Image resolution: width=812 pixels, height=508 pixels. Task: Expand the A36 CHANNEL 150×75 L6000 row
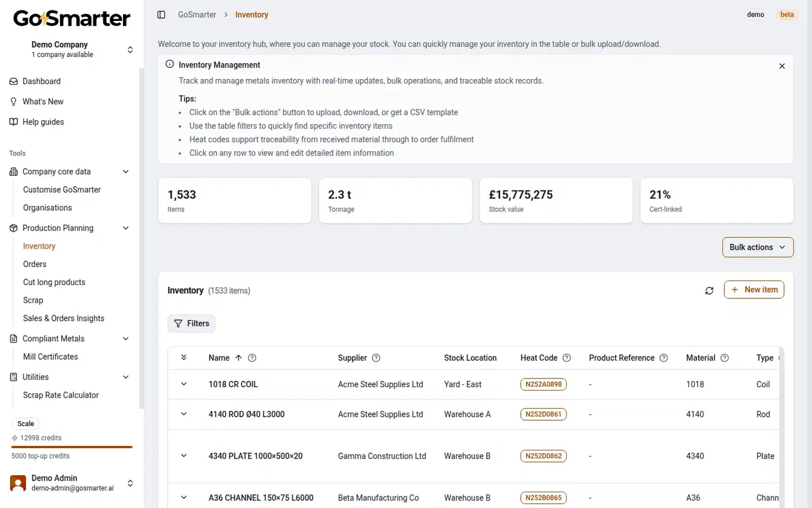click(184, 498)
